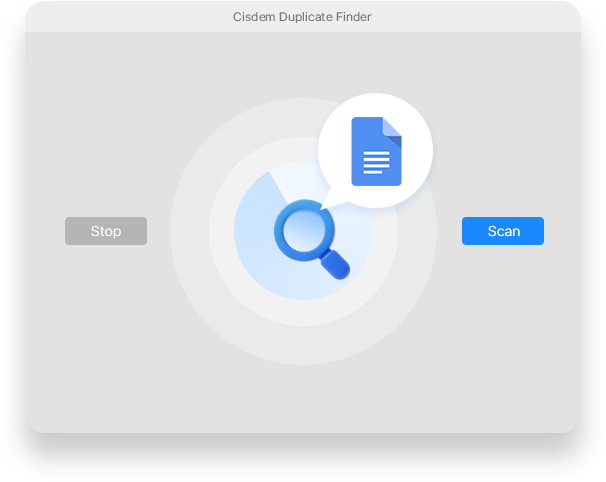Click the white text lines on document icon
Image resolution: width=606 pixels, height=482 pixels.
[x=376, y=162]
